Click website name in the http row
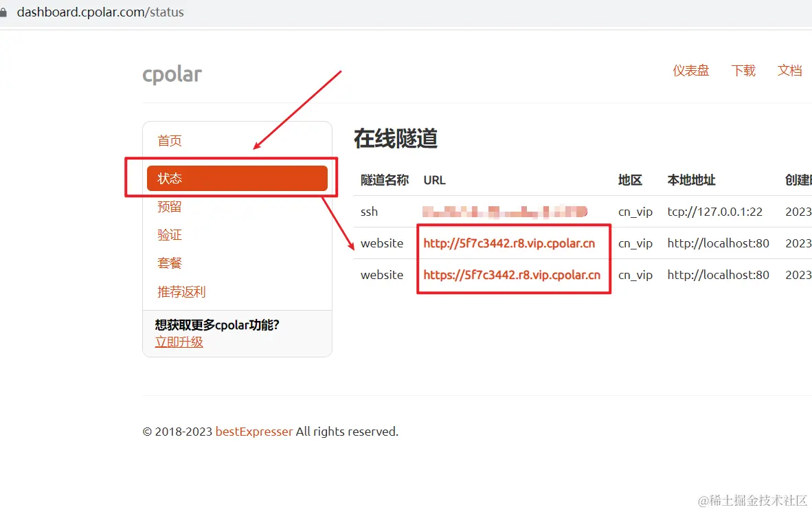The width and height of the screenshot is (812, 512). (382, 243)
